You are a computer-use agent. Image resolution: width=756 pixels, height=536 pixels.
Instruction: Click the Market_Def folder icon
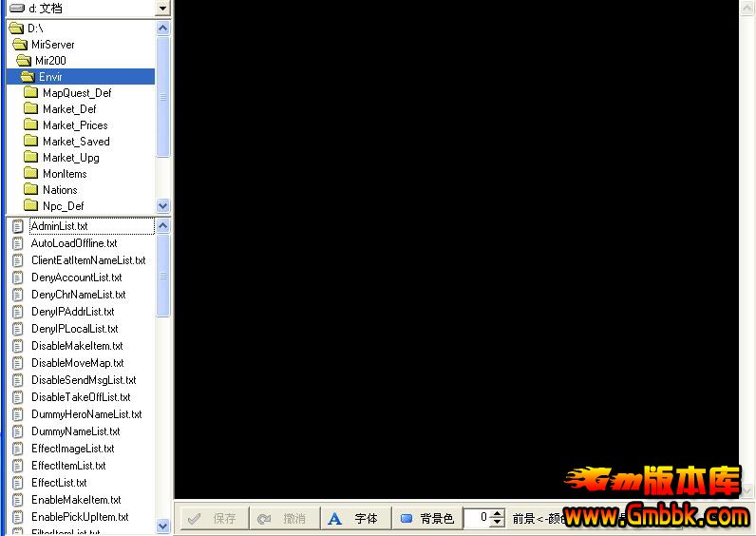click(30, 109)
